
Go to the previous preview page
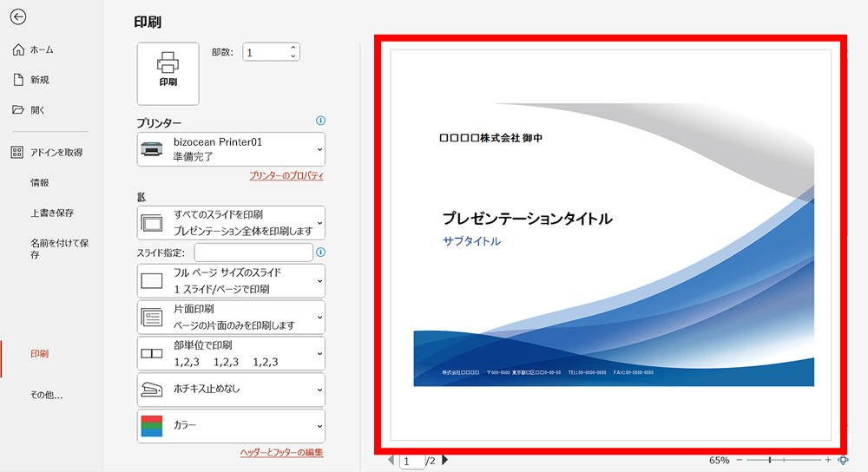click(391, 460)
